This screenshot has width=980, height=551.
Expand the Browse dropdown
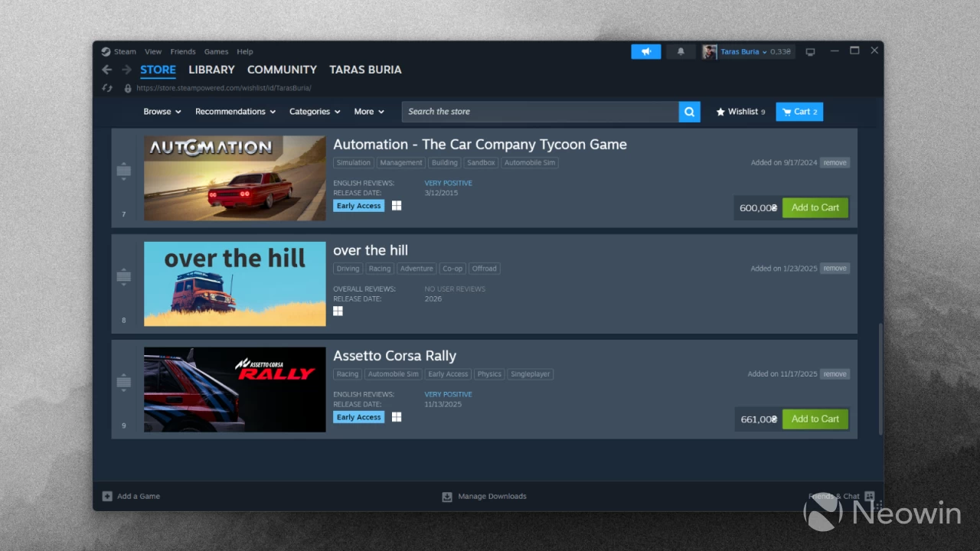162,112
